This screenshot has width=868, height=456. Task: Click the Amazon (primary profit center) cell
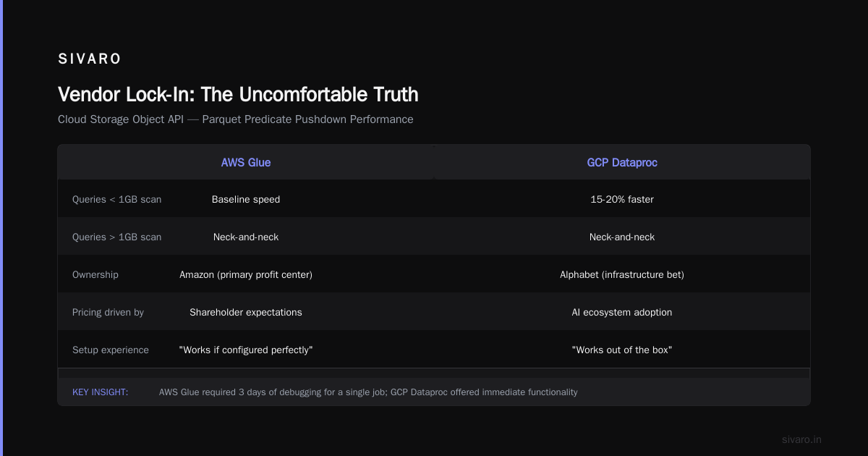tap(246, 274)
